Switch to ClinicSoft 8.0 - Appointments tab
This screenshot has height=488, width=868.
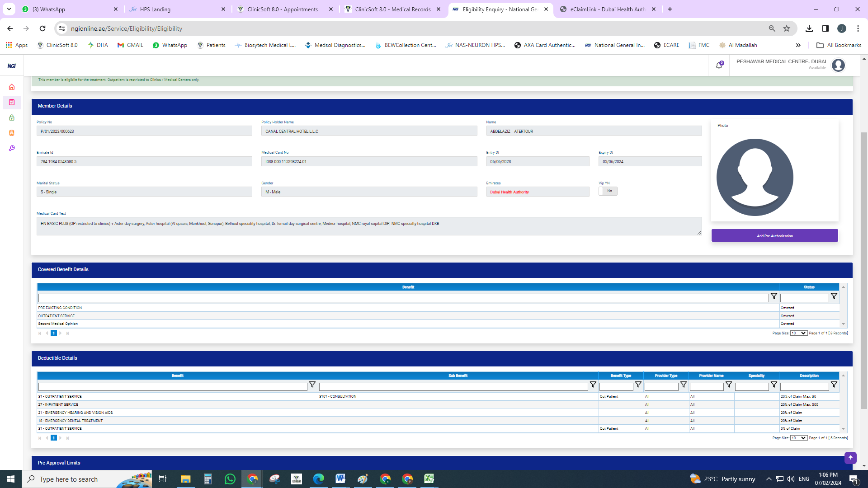[x=283, y=9]
